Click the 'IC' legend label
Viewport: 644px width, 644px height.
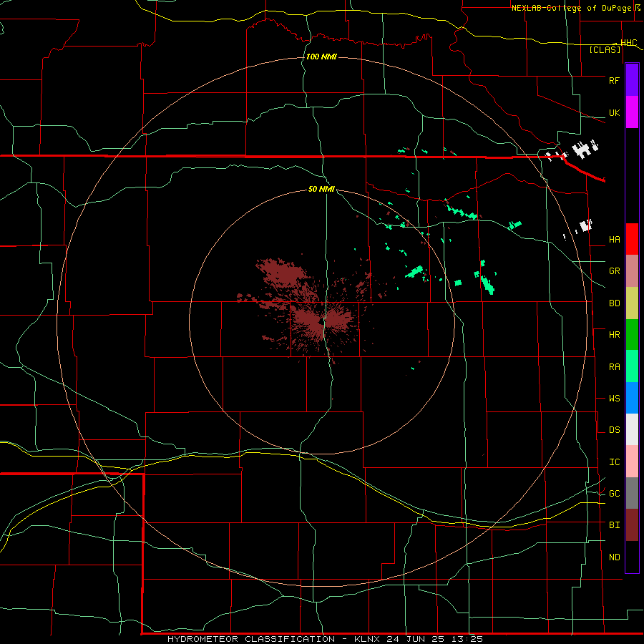pos(614,462)
